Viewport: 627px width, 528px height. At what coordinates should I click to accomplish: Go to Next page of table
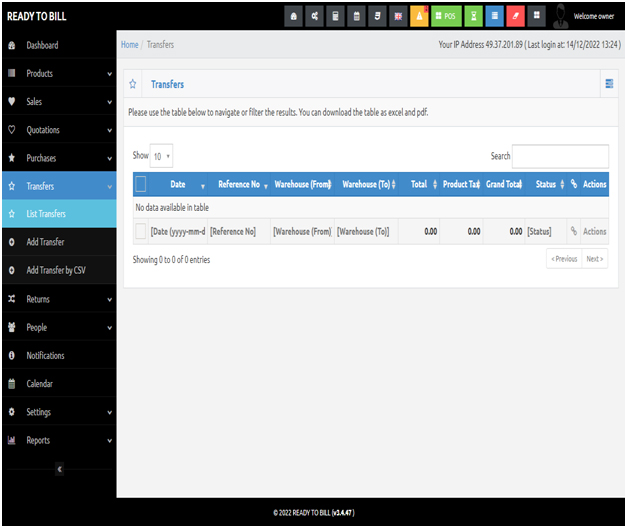(x=595, y=259)
